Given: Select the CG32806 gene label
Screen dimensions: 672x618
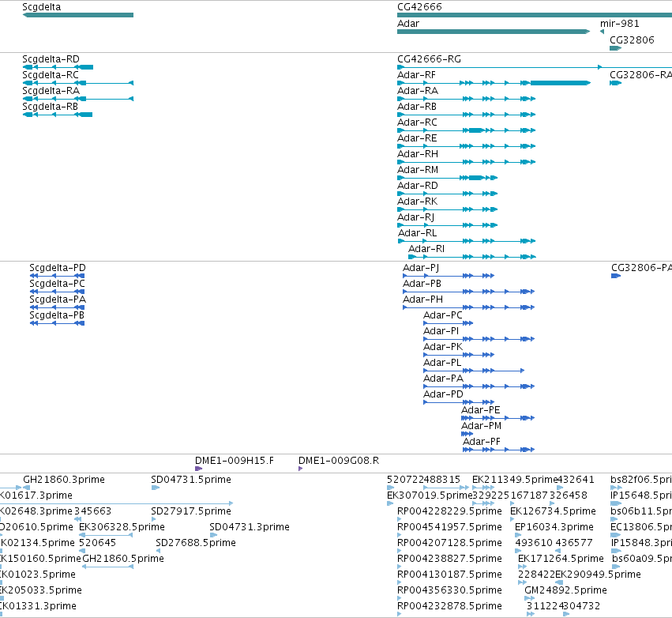Looking at the screenshot, I should (x=633, y=40).
